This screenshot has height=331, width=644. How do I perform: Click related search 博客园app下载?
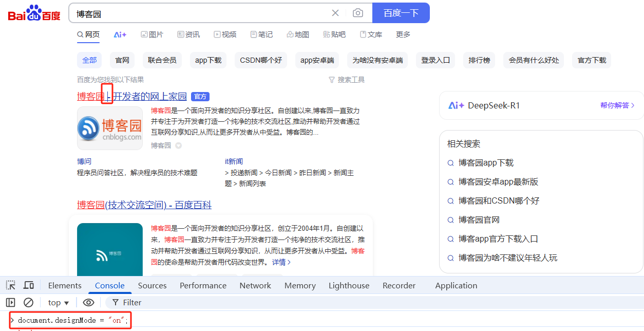pyautogui.click(x=486, y=163)
